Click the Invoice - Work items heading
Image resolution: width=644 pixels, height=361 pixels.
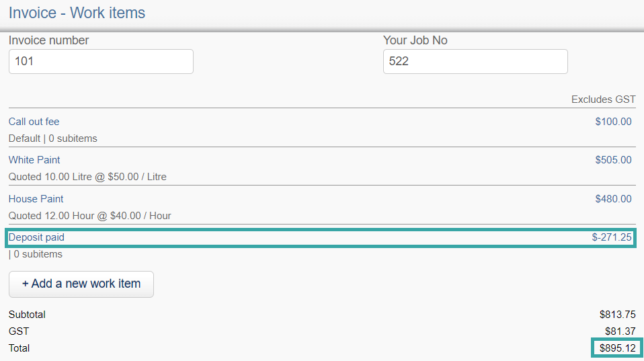(x=77, y=13)
